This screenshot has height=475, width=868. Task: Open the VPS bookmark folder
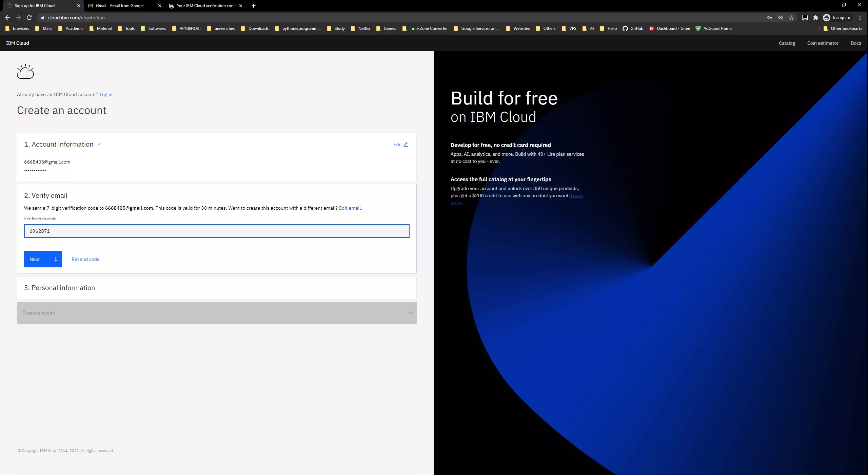tap(569, 28)
